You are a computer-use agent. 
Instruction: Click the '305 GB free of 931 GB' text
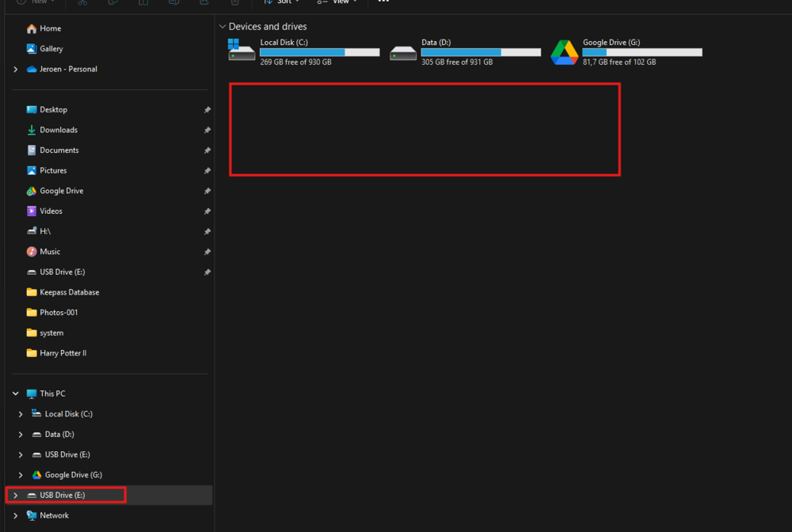click(x=457, y=62)
